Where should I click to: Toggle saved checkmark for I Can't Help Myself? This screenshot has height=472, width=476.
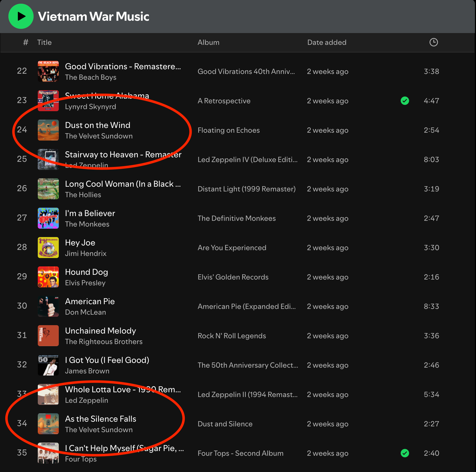coord(405,453)
